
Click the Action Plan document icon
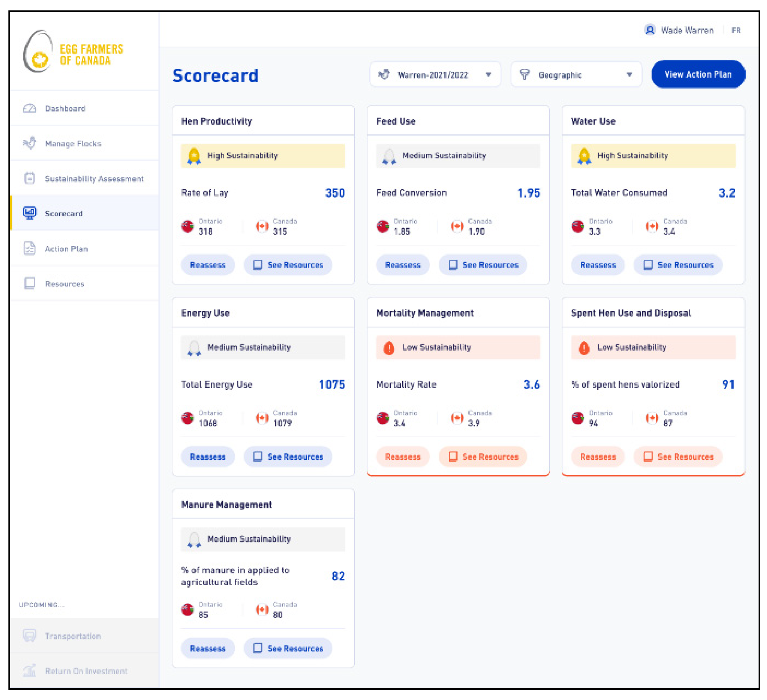click(x=30, y=248)
